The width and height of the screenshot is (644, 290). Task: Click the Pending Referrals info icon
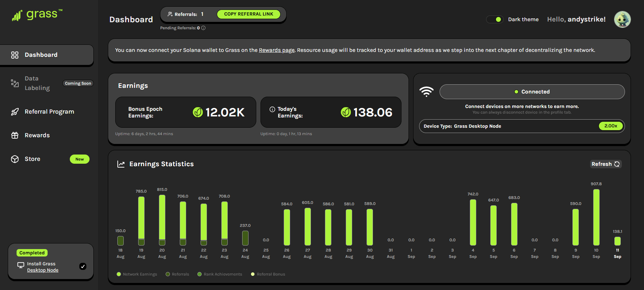coord(203,28)
